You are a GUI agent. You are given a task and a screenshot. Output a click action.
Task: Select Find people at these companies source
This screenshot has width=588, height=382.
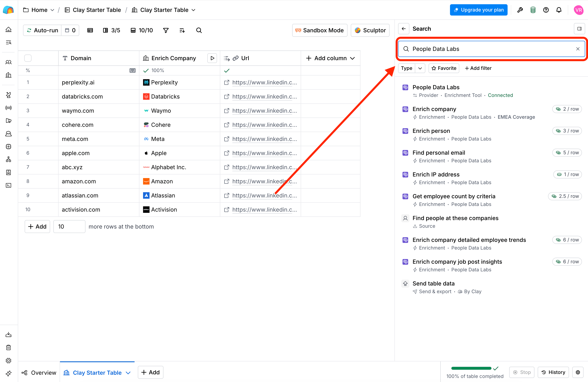click(x=491, y=222)
